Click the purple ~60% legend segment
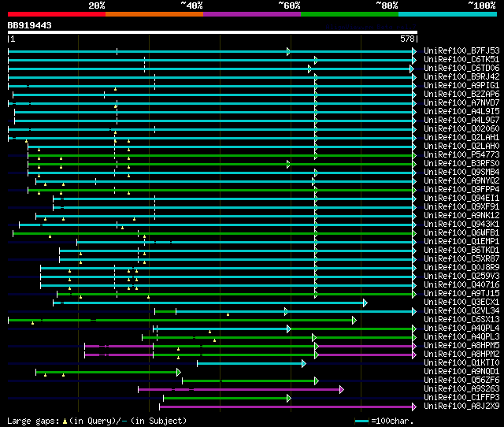The image size is (504, 427). 252,14
